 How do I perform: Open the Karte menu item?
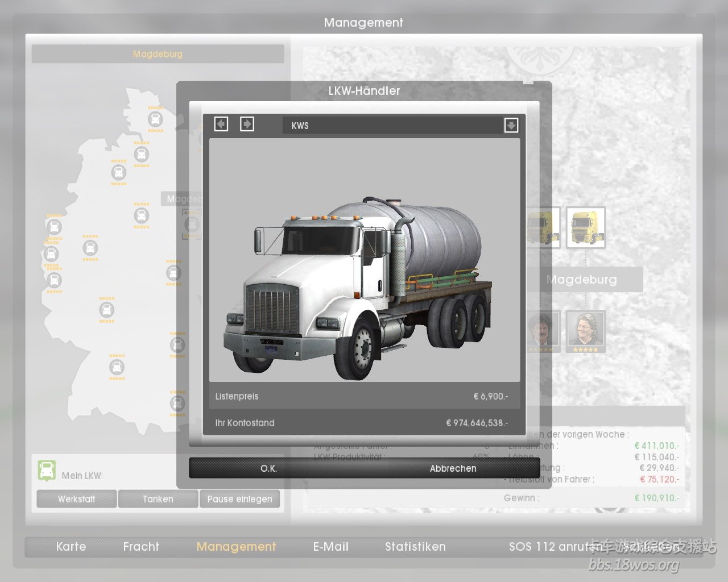(71, 547)
